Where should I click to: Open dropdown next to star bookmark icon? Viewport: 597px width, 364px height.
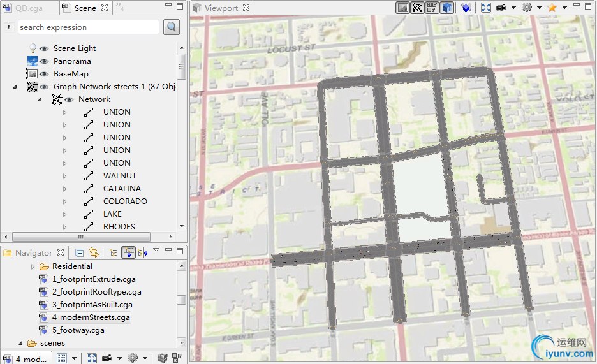564,8
